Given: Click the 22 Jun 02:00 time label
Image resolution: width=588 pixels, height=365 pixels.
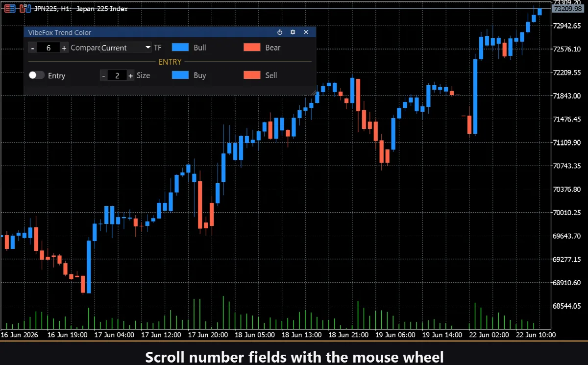Looking at the screenshot, I should coord(489,335).
